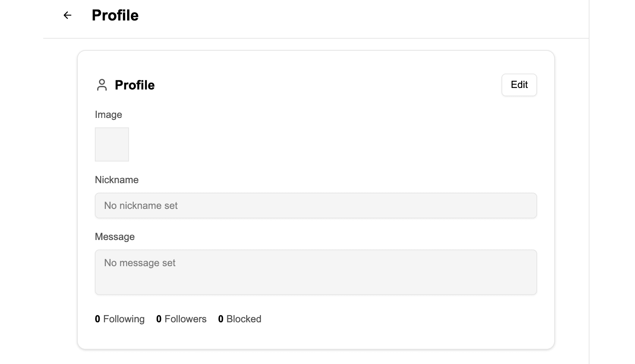Click into the Nickname field
This screenshot has height=364, width=635.
tap(316, 206)
